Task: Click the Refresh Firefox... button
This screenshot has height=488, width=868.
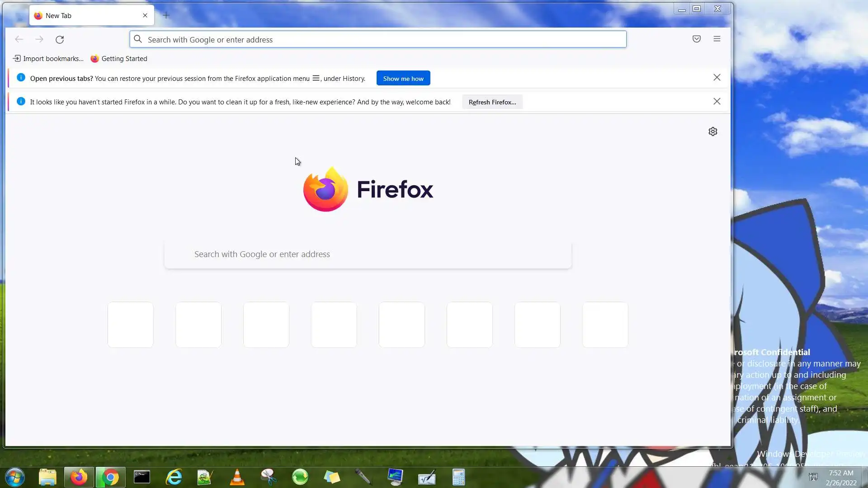Action: (x=492, y=102)
